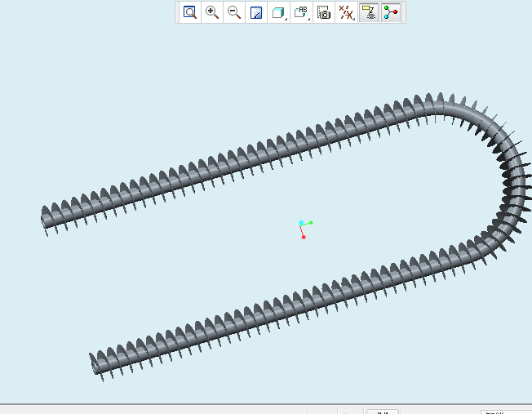Expand the Saved Orientations AB dropdown
This screenshot has width=532, height=414.
(302, 12)
